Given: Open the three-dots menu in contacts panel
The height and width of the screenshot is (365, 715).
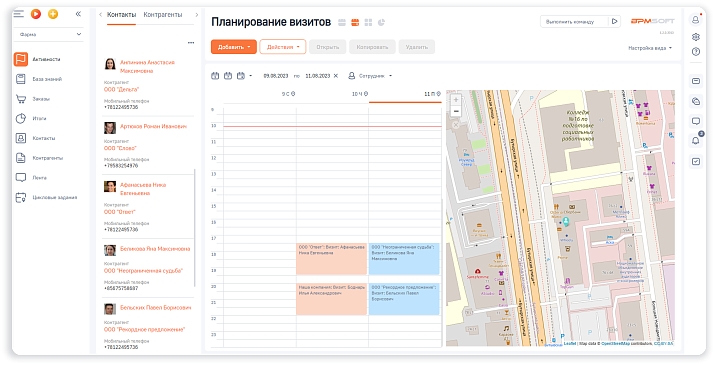Looking at the screenshot, I should tap(191, 43).
